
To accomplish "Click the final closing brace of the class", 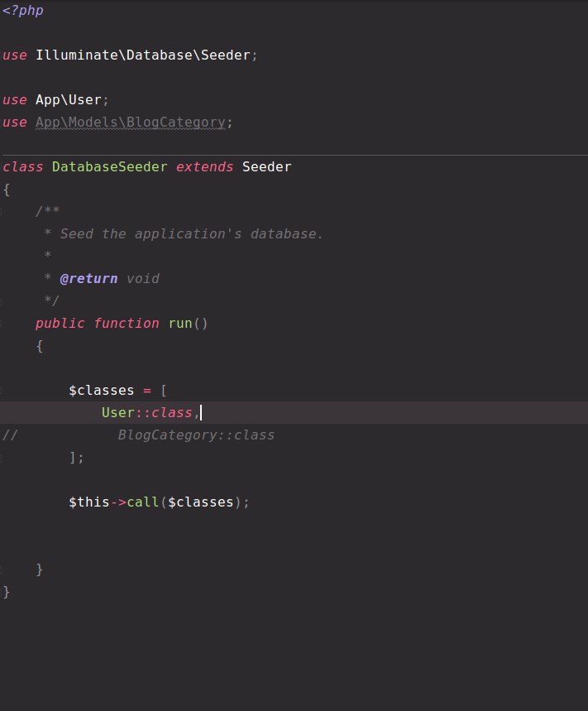I will pos(7,592).
